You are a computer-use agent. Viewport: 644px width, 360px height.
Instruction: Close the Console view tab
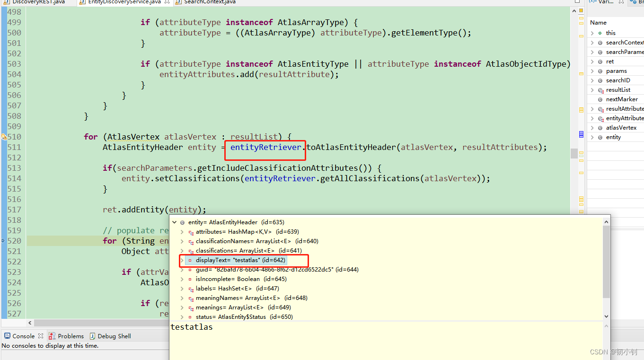pos(41,336)
